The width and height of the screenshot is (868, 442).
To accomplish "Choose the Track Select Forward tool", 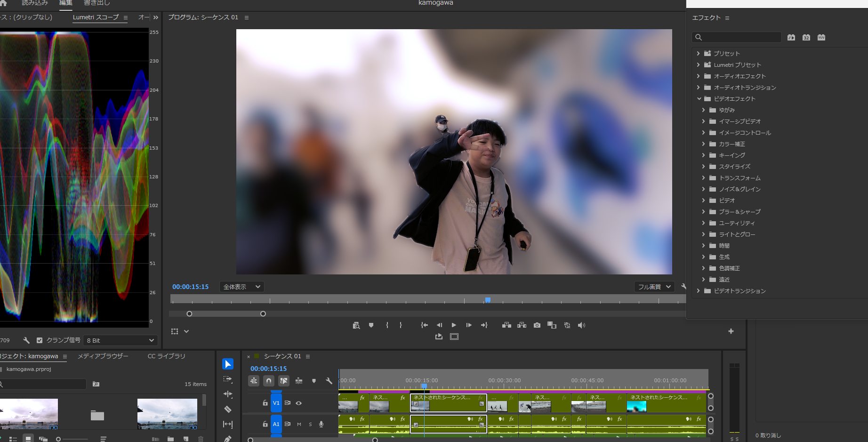I will click(228, 379).
